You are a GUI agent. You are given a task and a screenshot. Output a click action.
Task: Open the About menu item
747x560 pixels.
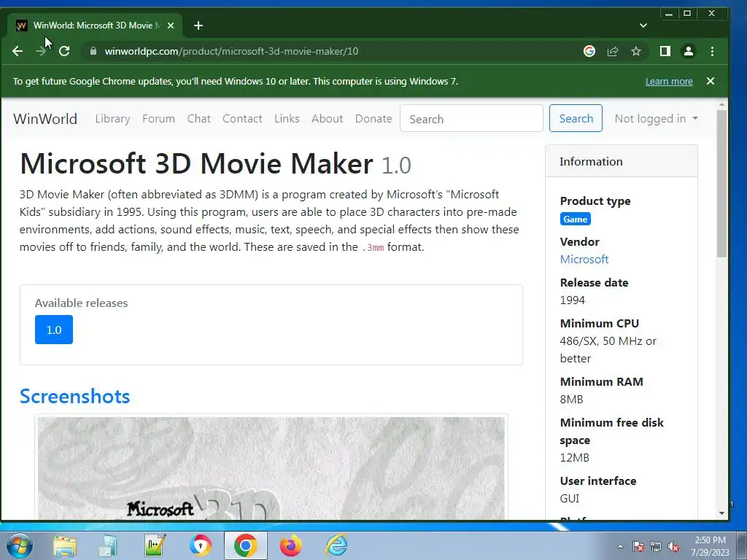pos(328,119)
